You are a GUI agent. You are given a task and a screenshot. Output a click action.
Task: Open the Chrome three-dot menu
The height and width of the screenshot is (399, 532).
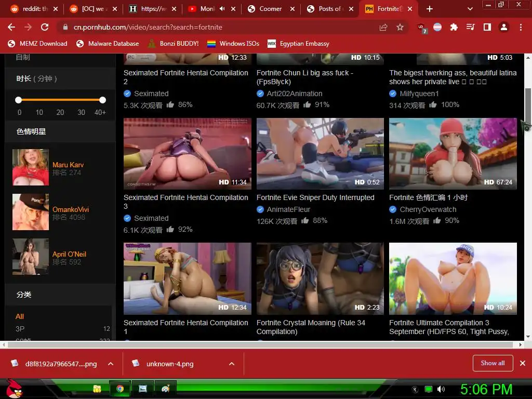tap(521, 27)
